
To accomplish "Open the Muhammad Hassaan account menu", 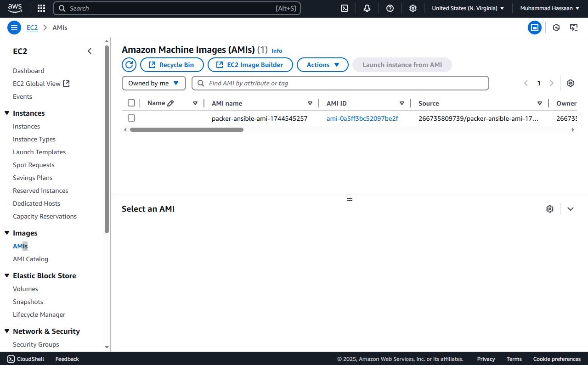I will click(549, 8).
